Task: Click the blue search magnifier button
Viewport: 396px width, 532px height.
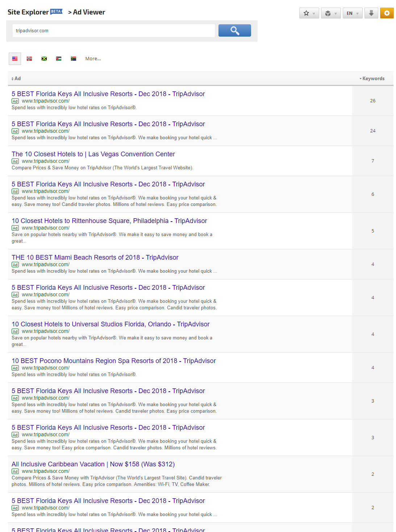Action: [x=235, y=30]
